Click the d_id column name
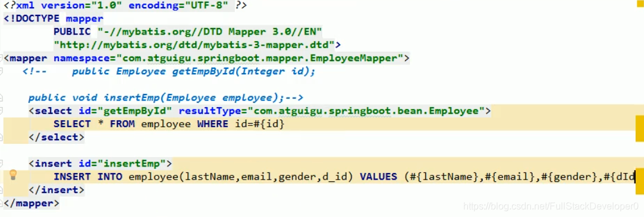The height and width of the screenshot is (217, 644). [335, 177]
